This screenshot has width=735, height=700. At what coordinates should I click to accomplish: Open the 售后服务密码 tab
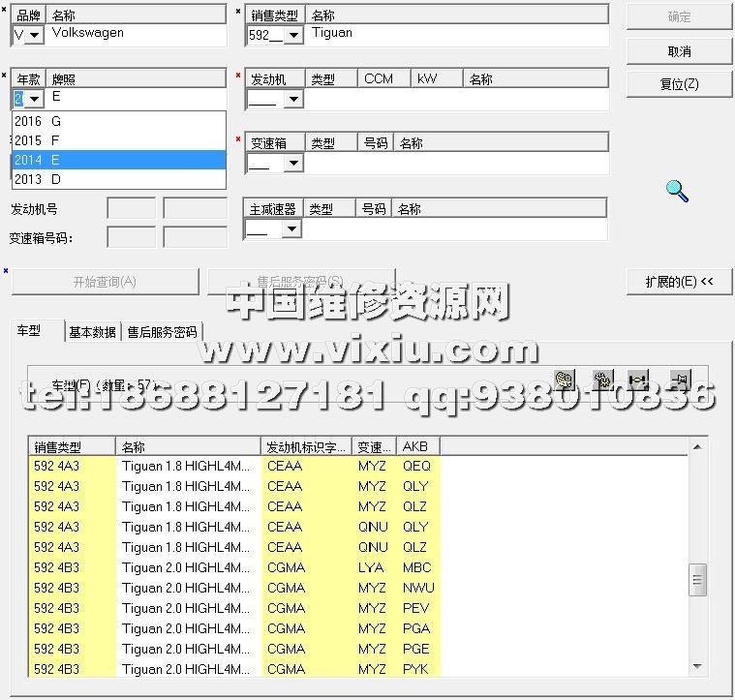click(162, 332)
